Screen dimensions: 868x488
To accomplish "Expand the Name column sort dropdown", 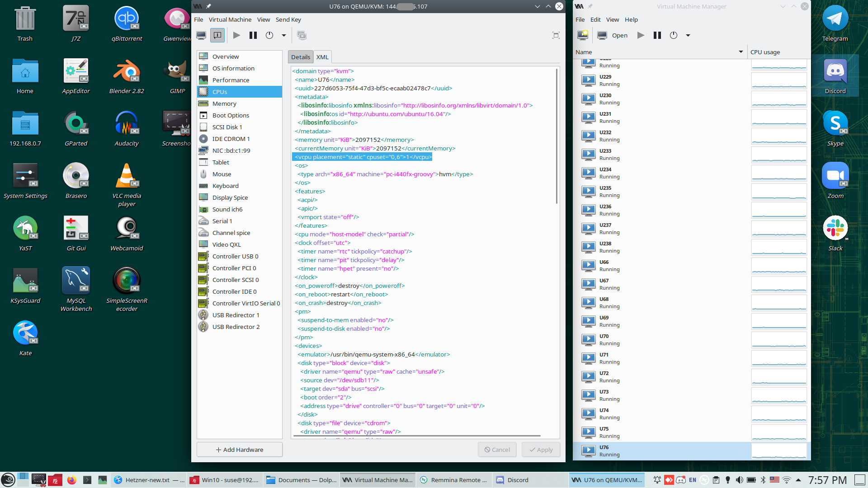I will tap(741, 52).
